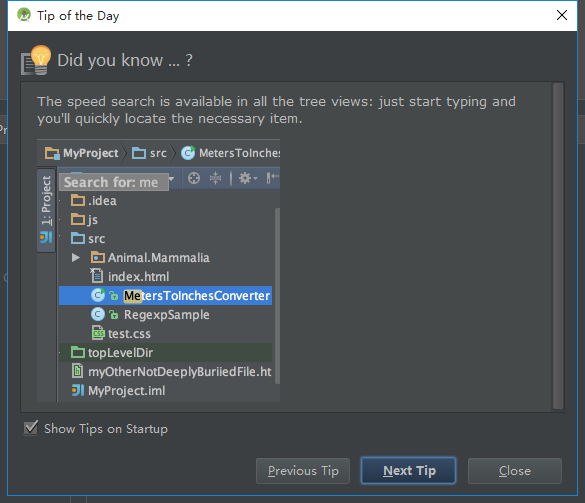Click scroll-from-source crosshair icon
585x503 pixels.
tap(194, 178)
